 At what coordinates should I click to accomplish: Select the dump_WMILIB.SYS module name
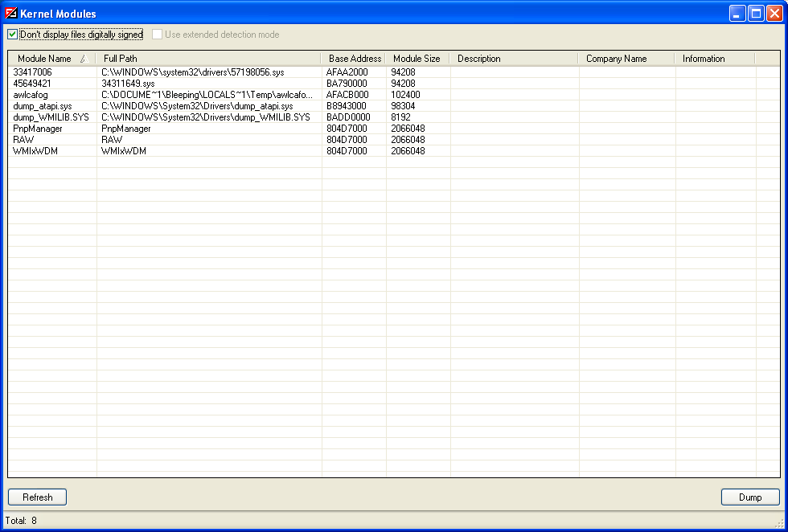[51, 117]
